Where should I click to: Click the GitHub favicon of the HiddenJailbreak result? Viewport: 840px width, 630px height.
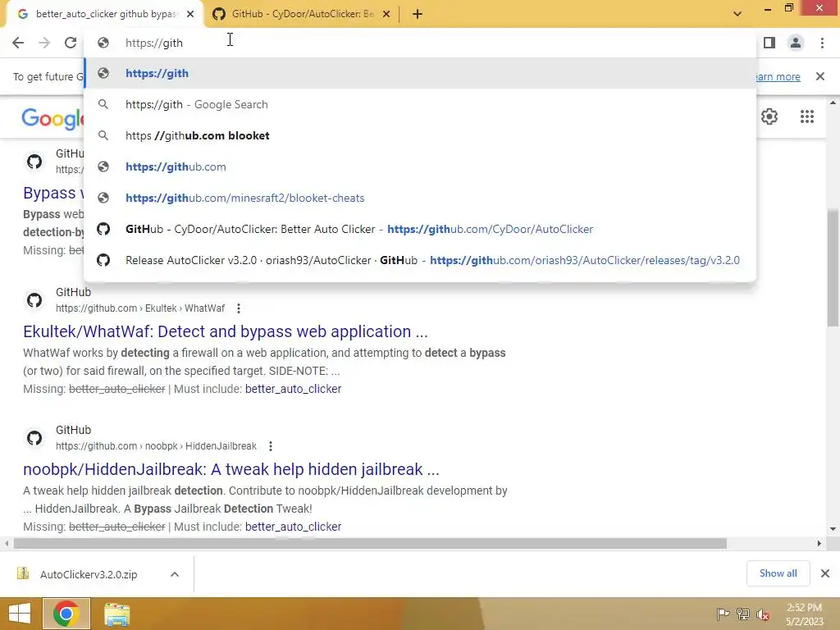(34, 438)
